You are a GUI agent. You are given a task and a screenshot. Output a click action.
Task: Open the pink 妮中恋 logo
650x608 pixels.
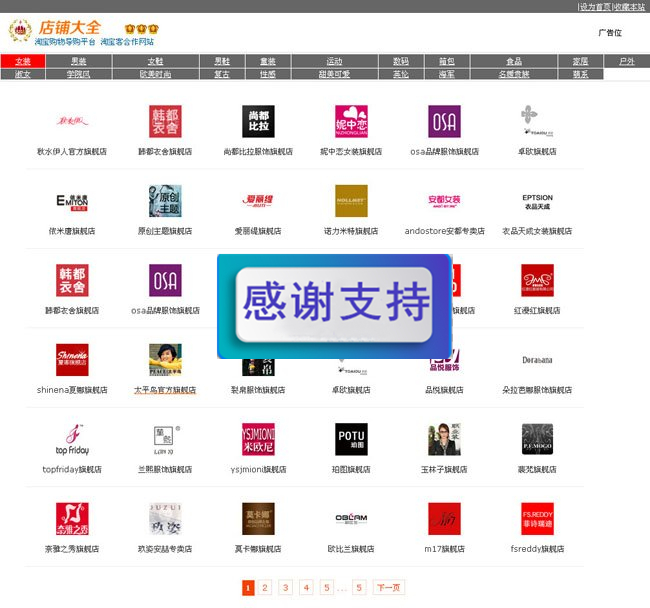click(351, 121)
